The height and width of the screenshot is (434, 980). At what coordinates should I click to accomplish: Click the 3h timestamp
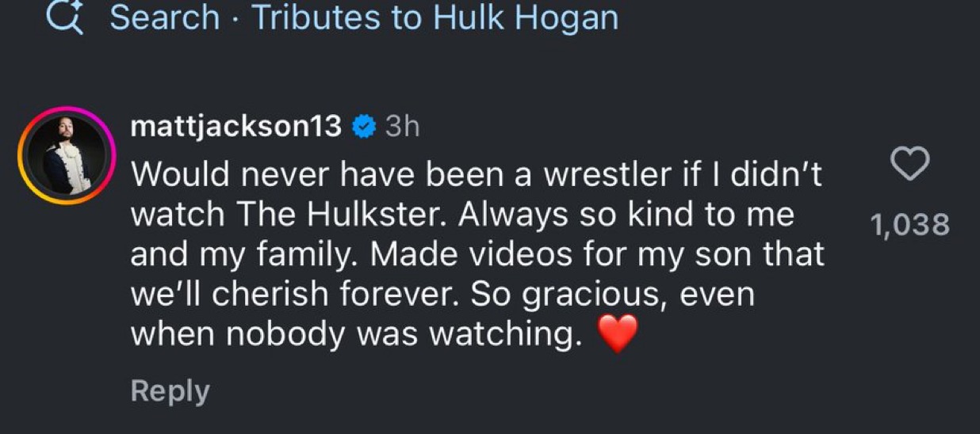[402, 127]
